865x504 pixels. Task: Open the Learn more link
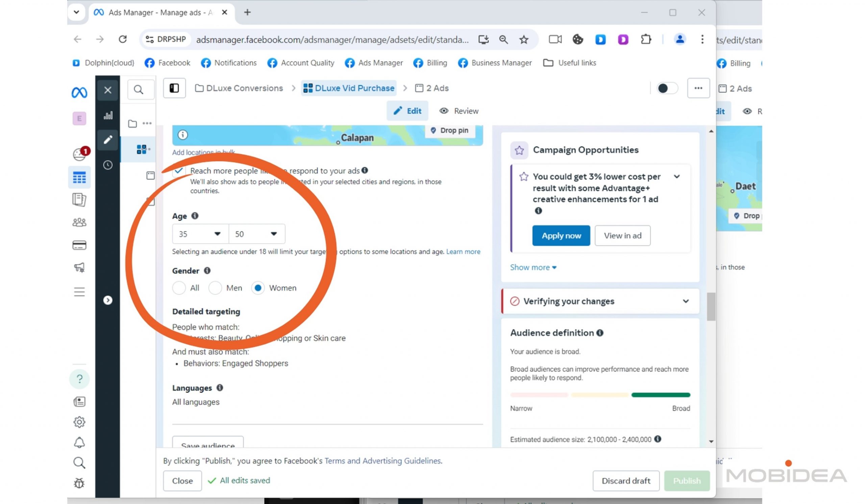463,251
